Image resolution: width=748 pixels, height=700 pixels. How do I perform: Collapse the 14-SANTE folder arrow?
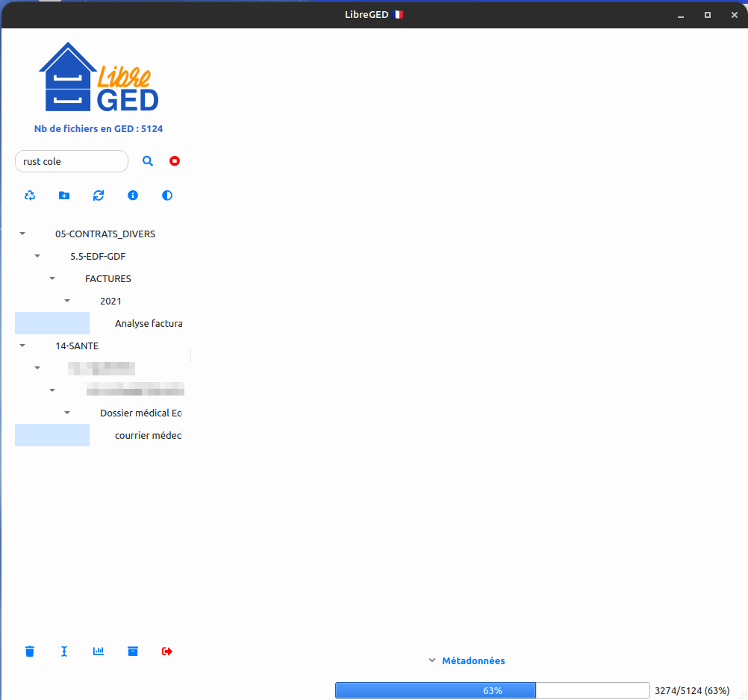22,346
